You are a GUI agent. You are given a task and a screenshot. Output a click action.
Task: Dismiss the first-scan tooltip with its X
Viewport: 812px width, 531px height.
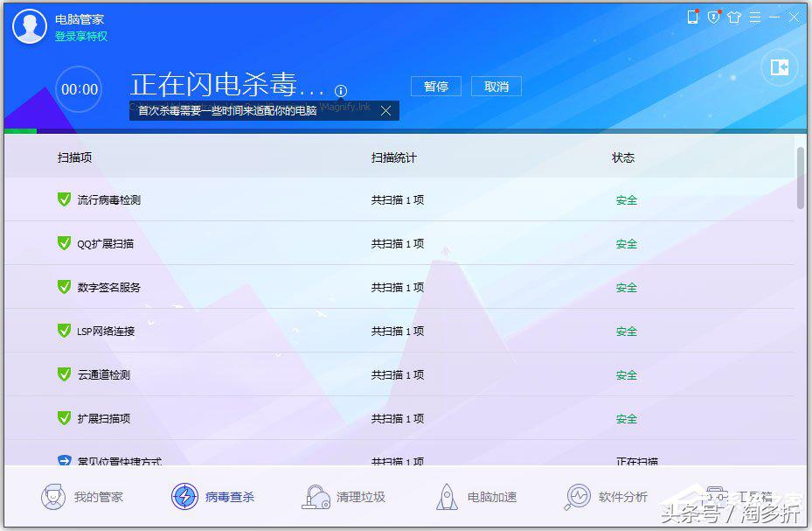[385, 111]
